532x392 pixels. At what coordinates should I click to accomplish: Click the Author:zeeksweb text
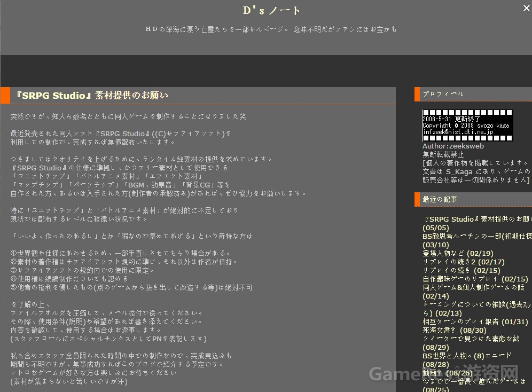coord(453,146)
